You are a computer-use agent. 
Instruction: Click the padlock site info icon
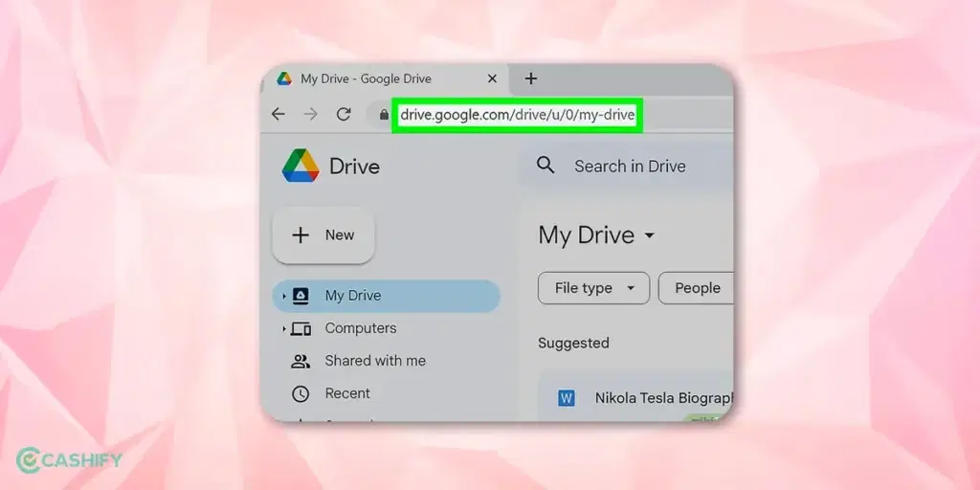point(384,115)
